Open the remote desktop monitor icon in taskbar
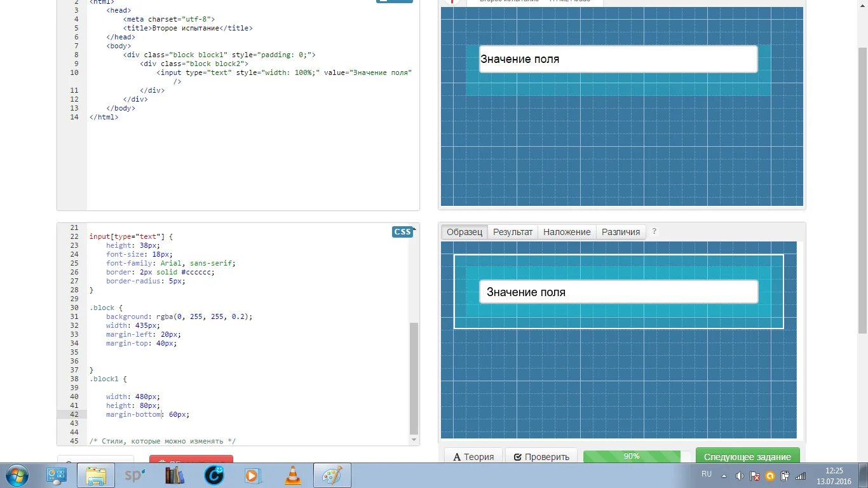Screen dimensions: 868x488 tap(57, 475)
